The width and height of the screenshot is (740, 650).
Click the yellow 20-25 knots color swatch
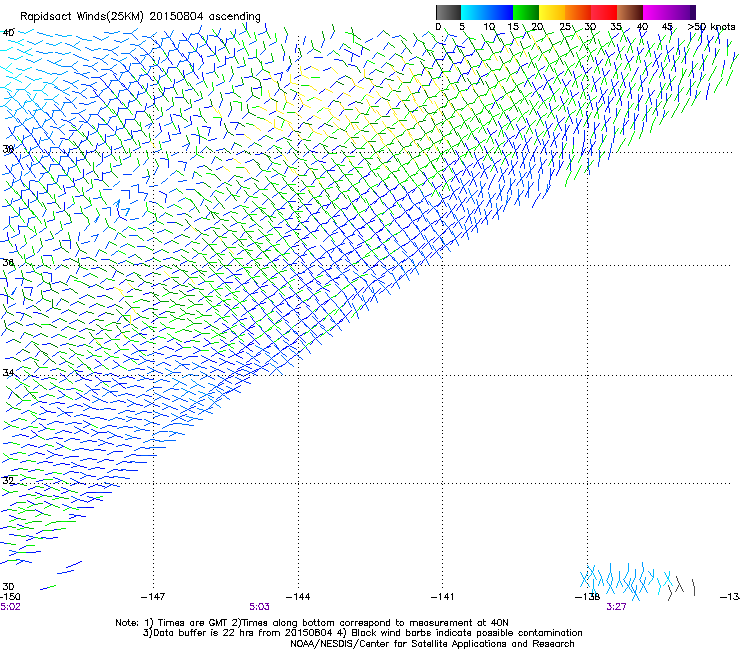point(552,12)
